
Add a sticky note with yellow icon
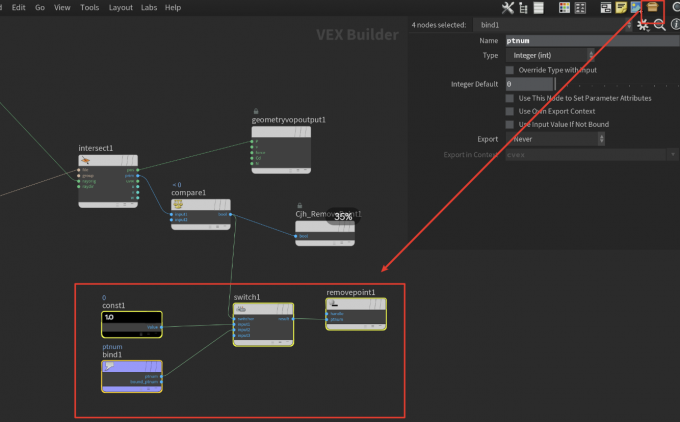pyautogui.click(x=620, y=8)
